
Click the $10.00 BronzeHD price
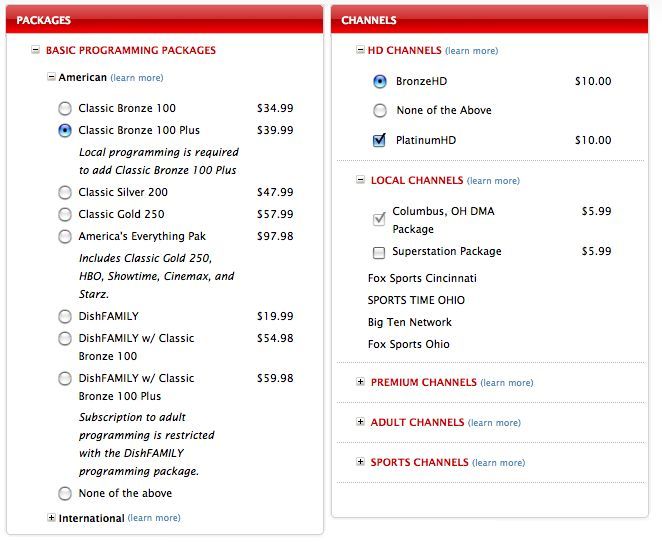click(x=593, y=81)
